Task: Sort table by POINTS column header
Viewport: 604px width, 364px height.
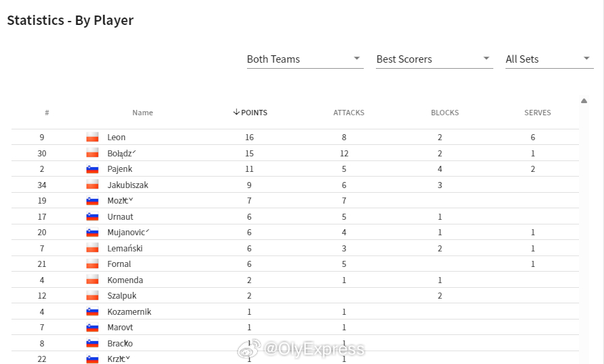Action: [x=250, y=113]
